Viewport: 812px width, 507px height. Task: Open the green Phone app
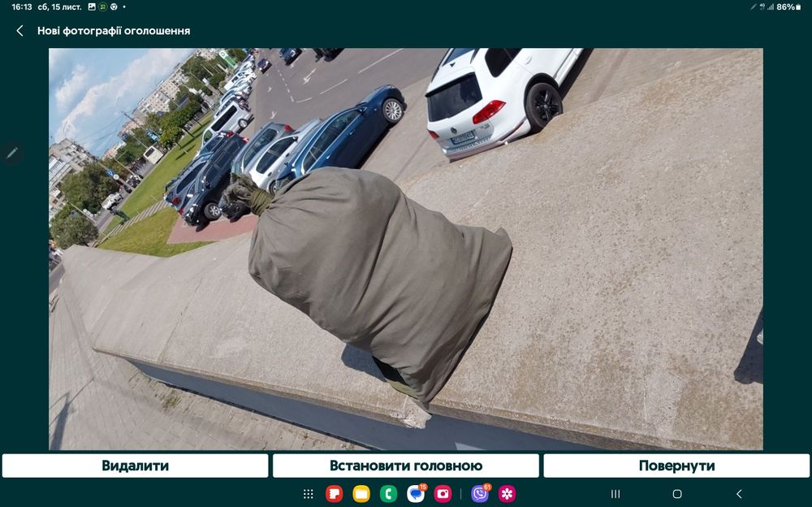[388, 493]
